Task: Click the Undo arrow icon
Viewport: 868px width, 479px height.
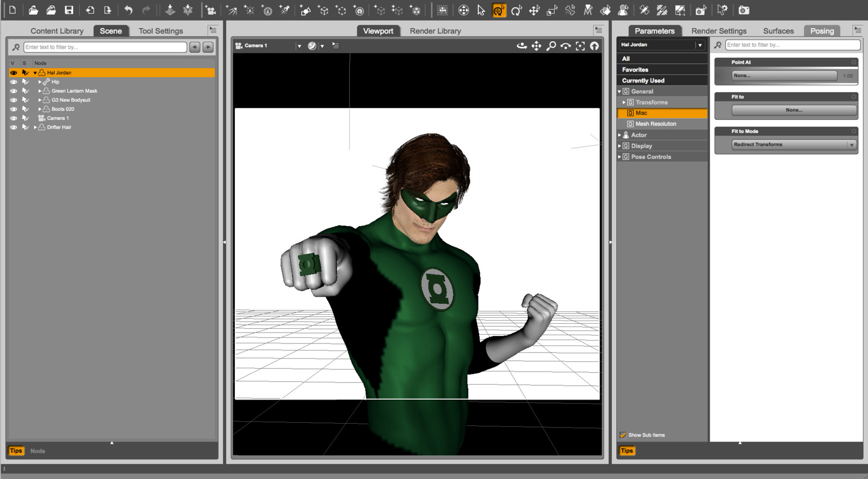Action: point(129,10)
